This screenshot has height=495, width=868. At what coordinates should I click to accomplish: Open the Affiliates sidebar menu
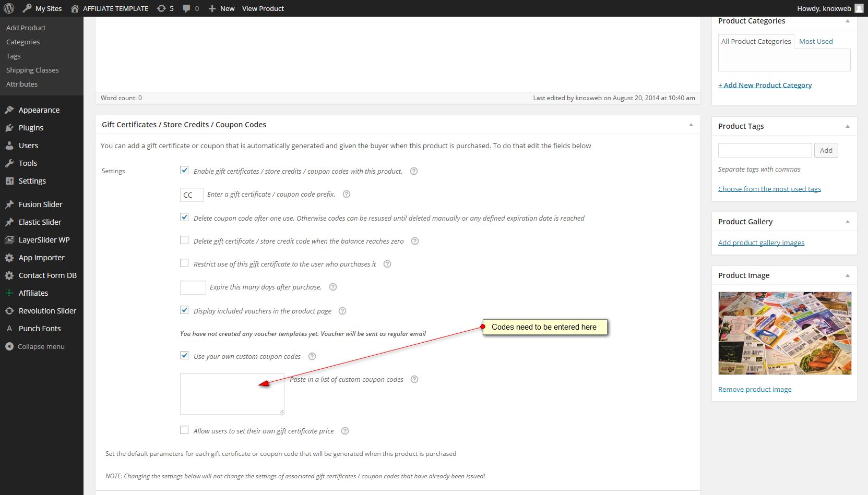pyautogui.click(x=33, y=293)
